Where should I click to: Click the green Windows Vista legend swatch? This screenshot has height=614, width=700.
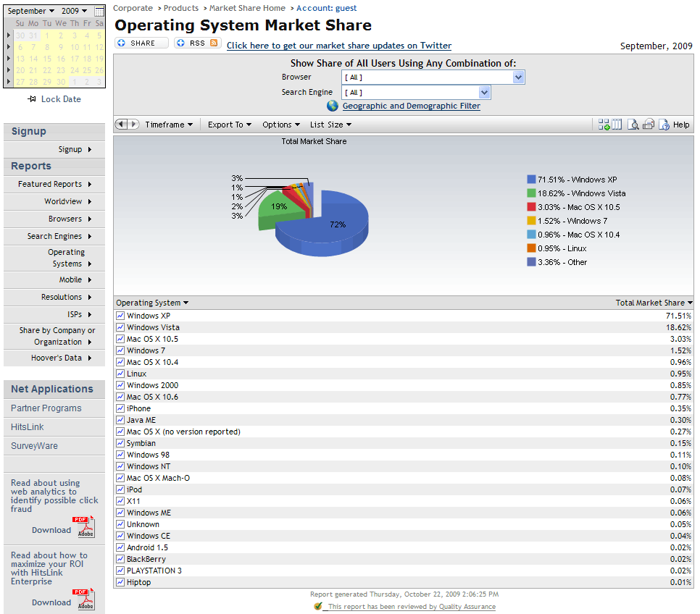(x=531, y=193)
